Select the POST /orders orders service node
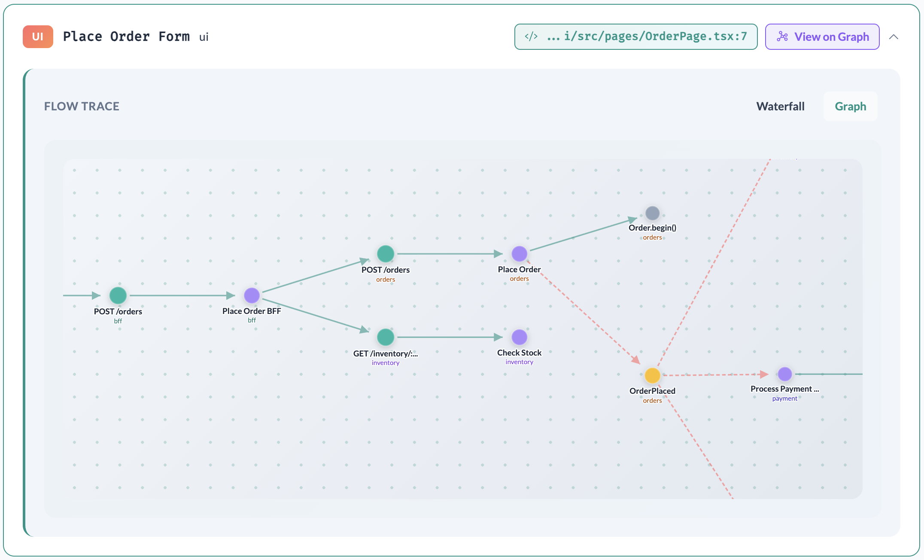Screen dimensions: 924x560 pyautogui.click(x=385, y=254)
